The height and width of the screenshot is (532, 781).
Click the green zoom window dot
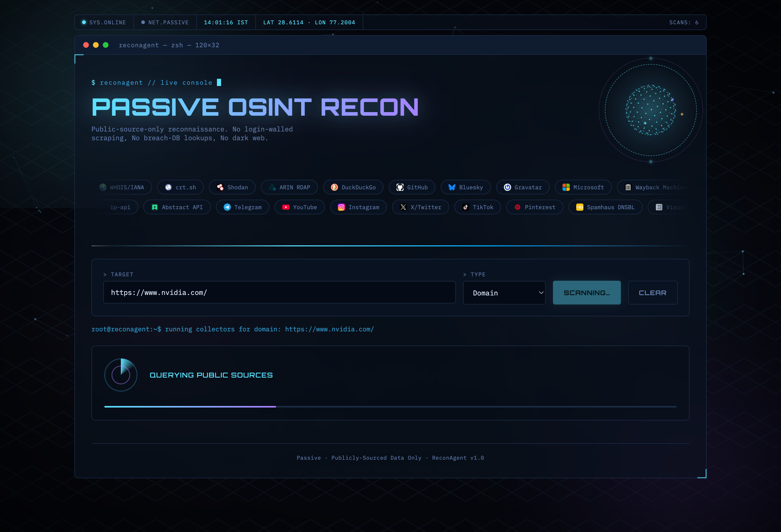click(x=106, y=45)
